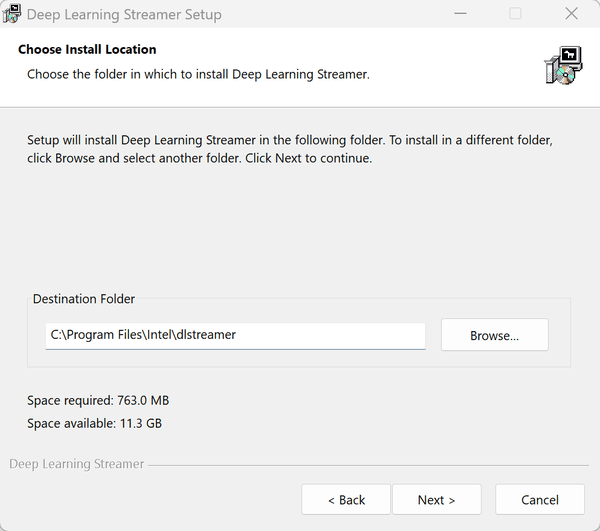The image size is (600, 531).
Task: Minimize the setup window
Action: coord(460,13)
